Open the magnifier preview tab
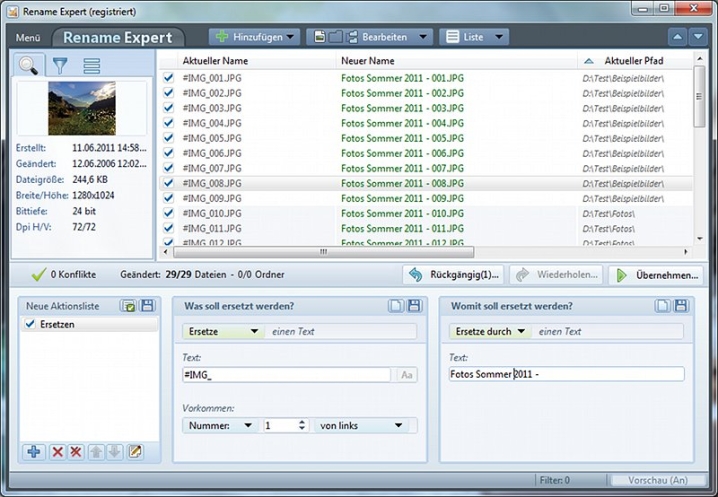Screen dimensions: 718x497 [30, 66]
